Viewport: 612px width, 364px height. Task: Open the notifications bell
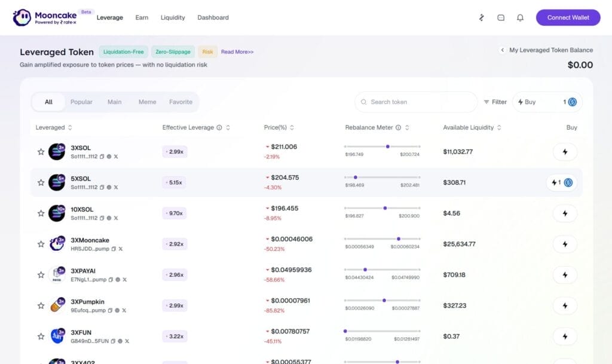click(x=520, y=17)
